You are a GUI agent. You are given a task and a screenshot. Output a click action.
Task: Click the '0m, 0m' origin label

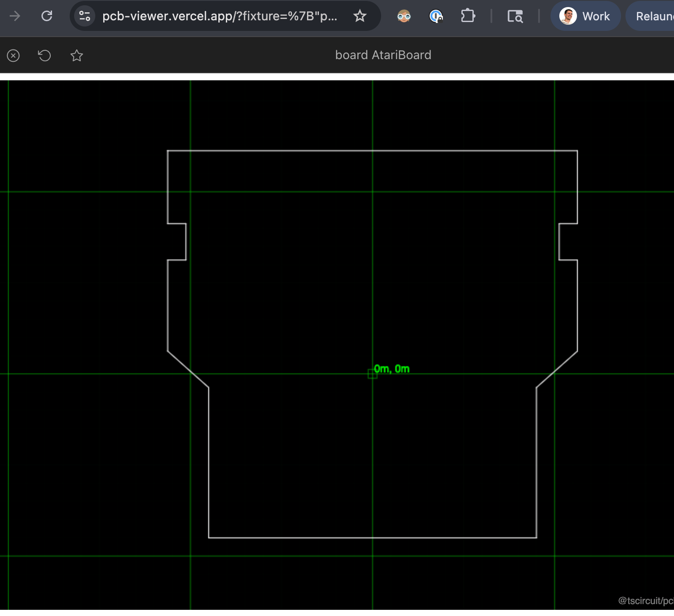pos(392,369)
